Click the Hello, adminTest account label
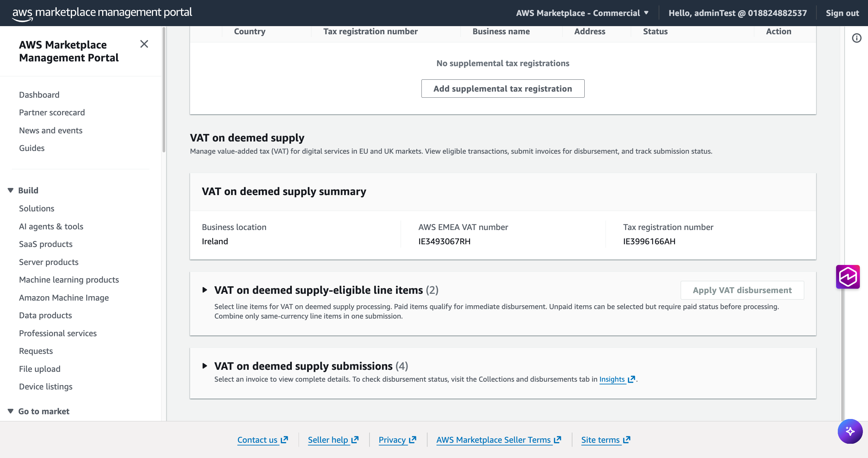 pyautogui.click(x=738, y=13)
